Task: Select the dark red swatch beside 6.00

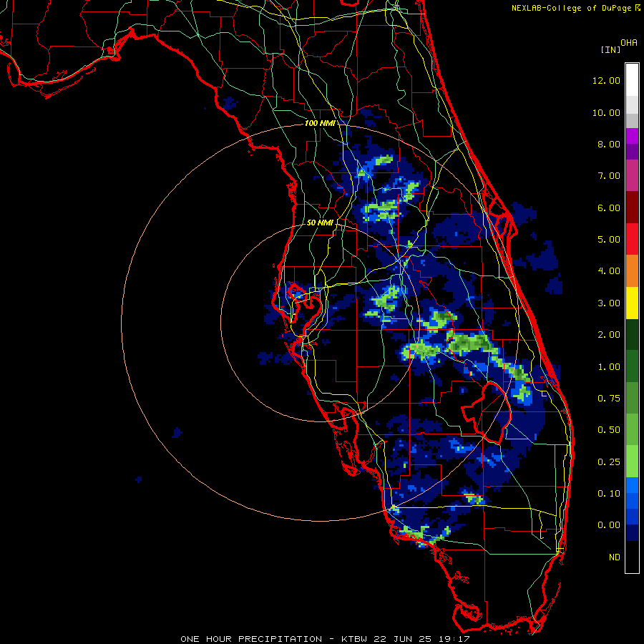Action: click(x=632, y=208)
